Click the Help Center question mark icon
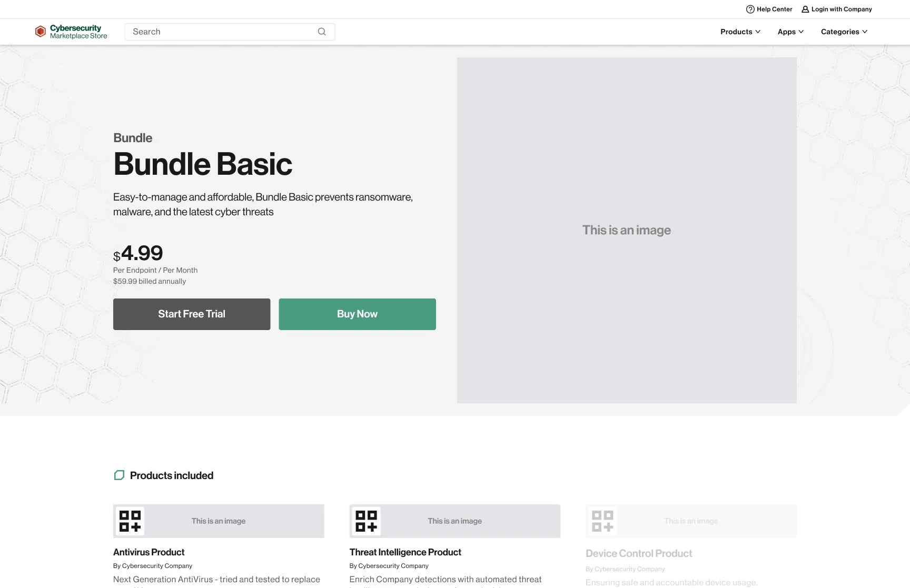This screenshot has width=910, height=588. pyautogui.click(x=749, y=9)
